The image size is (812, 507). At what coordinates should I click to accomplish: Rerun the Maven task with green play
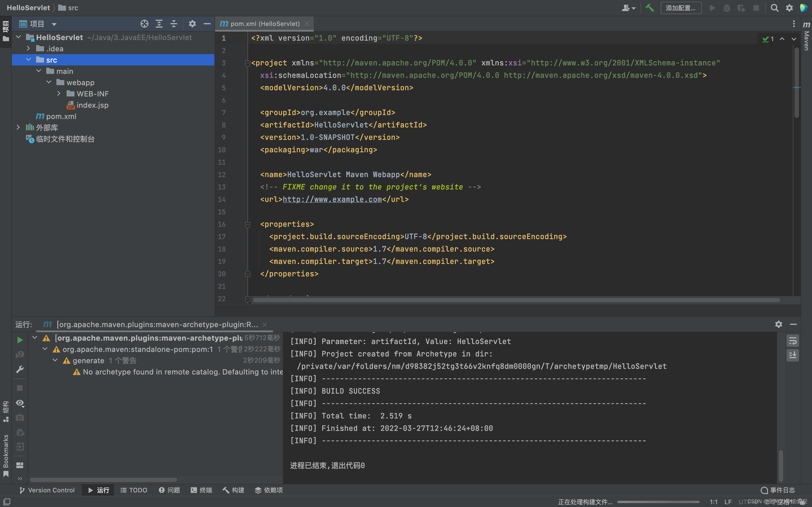click(x=20, y=340)
